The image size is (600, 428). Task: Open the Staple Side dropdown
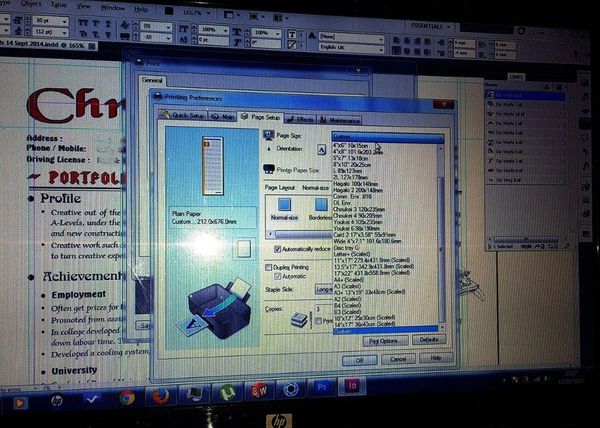point(323,290)
